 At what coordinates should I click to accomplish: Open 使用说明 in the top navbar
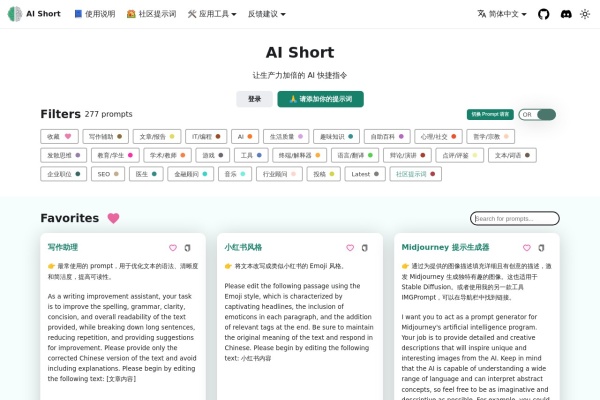point(95,14)
